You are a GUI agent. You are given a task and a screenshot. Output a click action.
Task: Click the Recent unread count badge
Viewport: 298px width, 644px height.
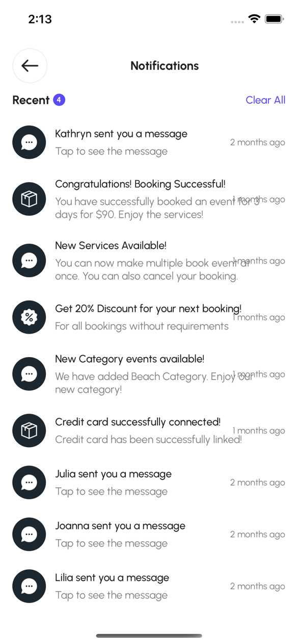(59, 100)
